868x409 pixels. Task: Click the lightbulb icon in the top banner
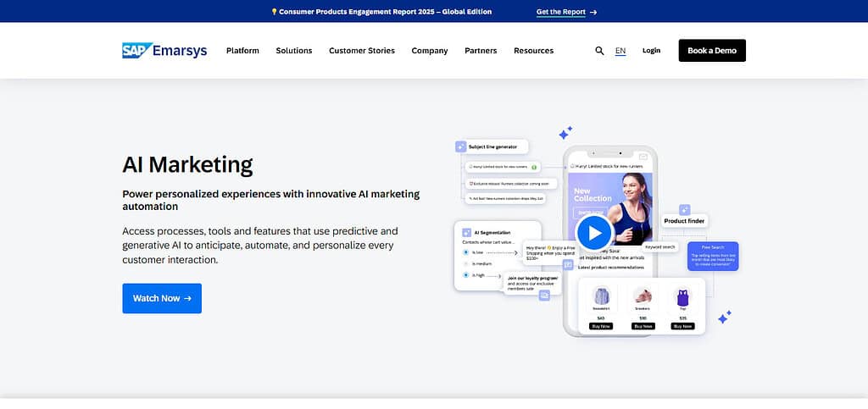coord(274,12)
